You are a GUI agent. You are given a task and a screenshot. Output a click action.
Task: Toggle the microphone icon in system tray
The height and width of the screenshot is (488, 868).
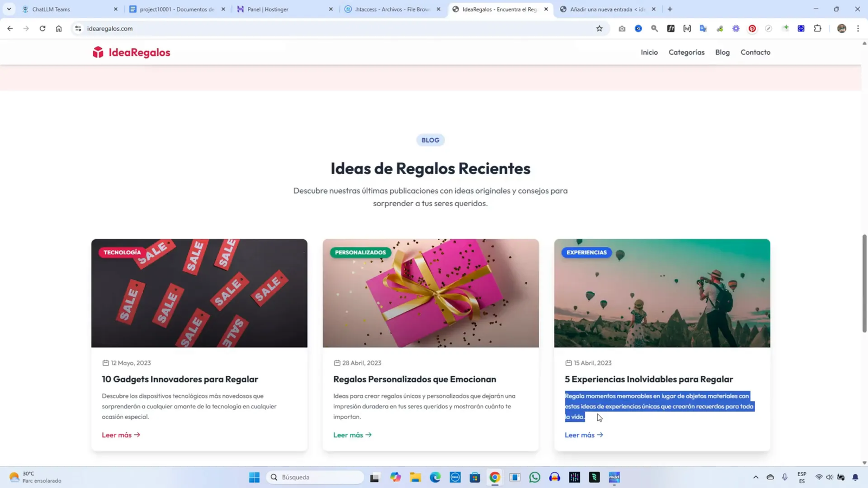pos(785,477)
